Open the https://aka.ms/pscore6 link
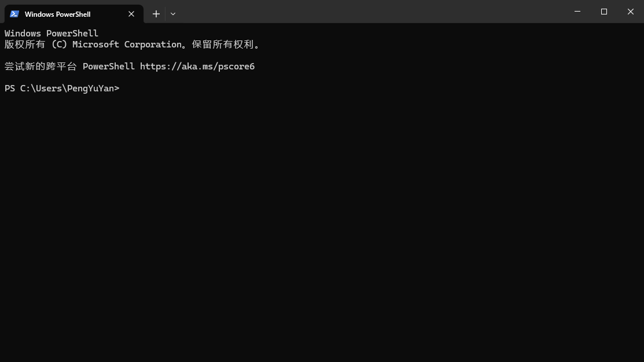The image size is (644, 362). [x=197, y=67]
